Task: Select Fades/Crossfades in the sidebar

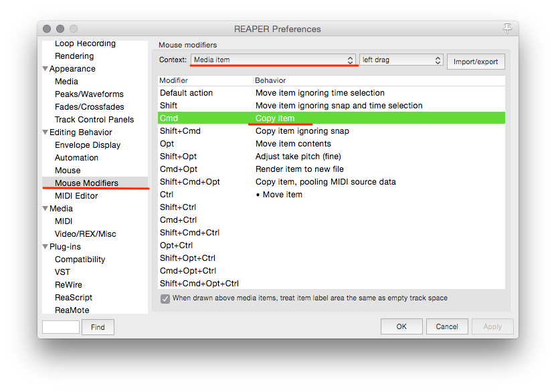Action: pos(90,107)
